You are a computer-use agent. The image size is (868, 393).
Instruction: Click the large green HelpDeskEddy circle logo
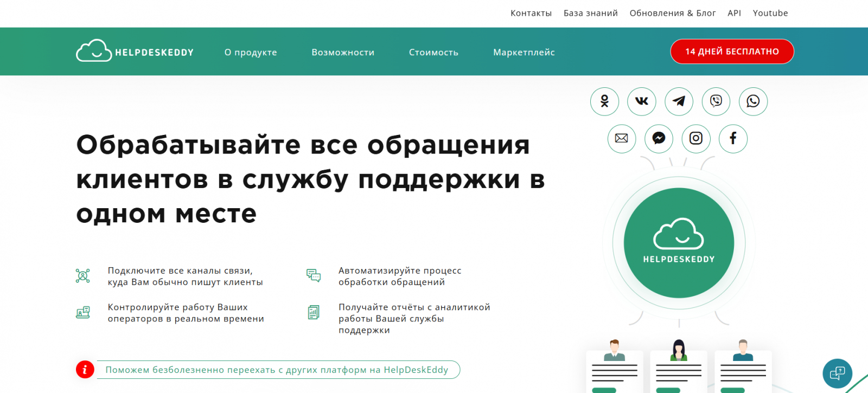click(x=679, y=243)
